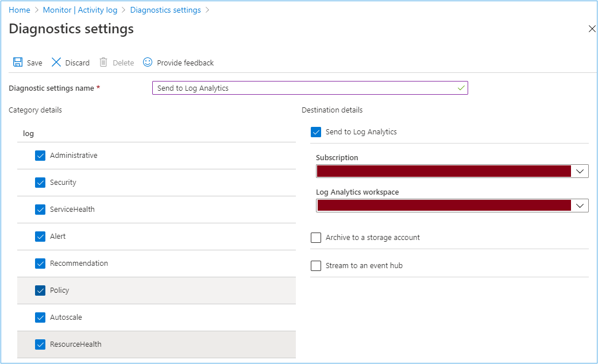Open the Log Analytics workspace dropdown

click(x=580, y=206)
